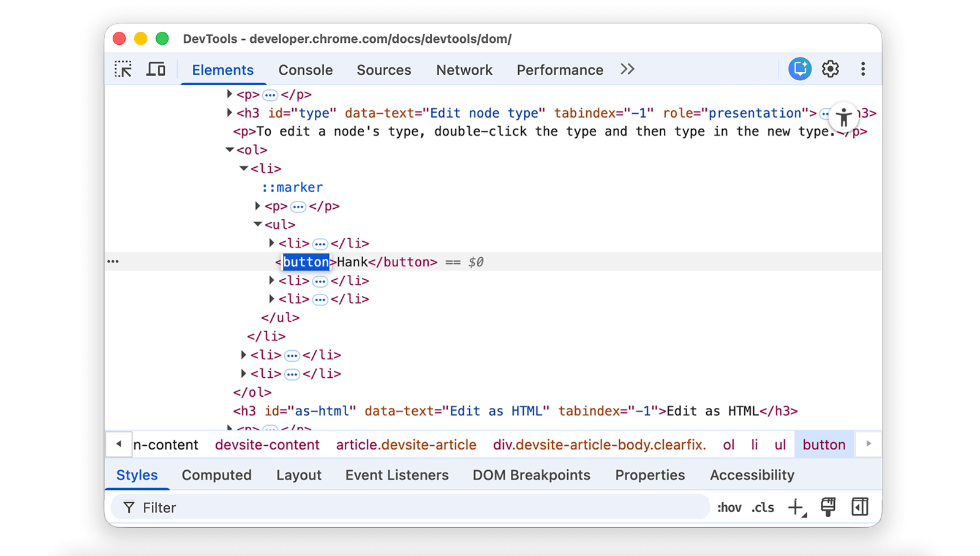Toggle element state with :hov control
This screenshot has width=980, height=556.
coord(729,507)
